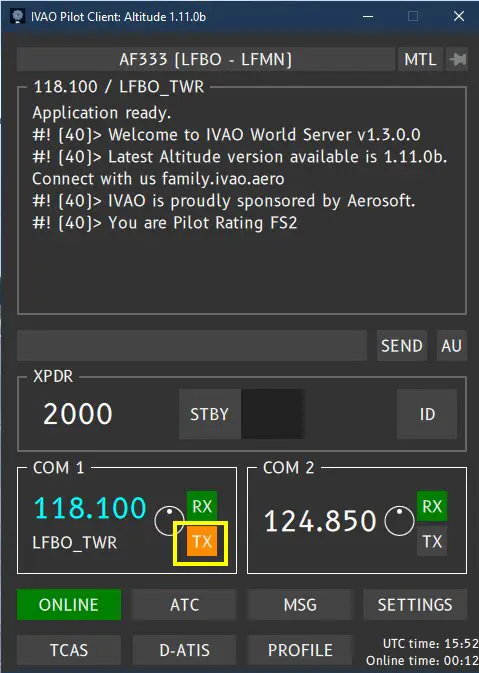Open the MTL button
This screenshot has width=479, height=673.
[x=420, y=59]
